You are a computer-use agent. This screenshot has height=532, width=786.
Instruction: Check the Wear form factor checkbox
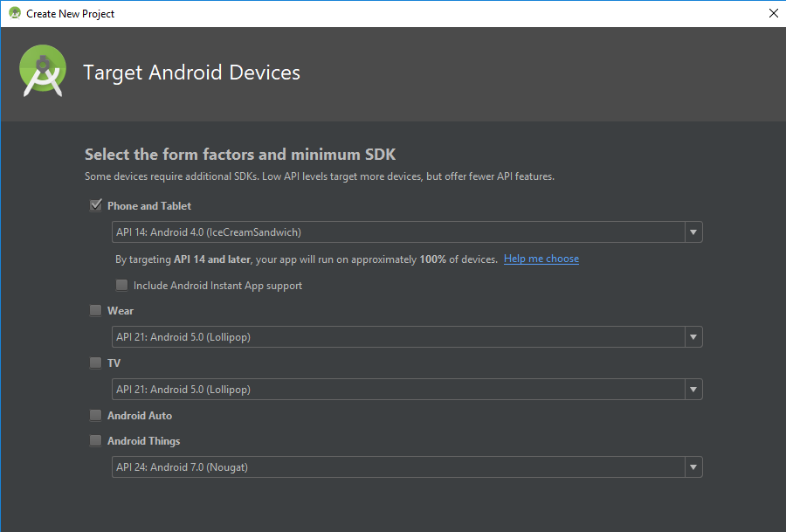click(95, 310)
